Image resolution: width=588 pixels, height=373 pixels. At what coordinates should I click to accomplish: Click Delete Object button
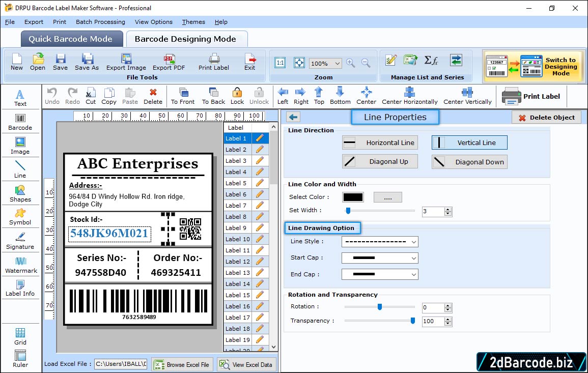[x=546, y=118]
